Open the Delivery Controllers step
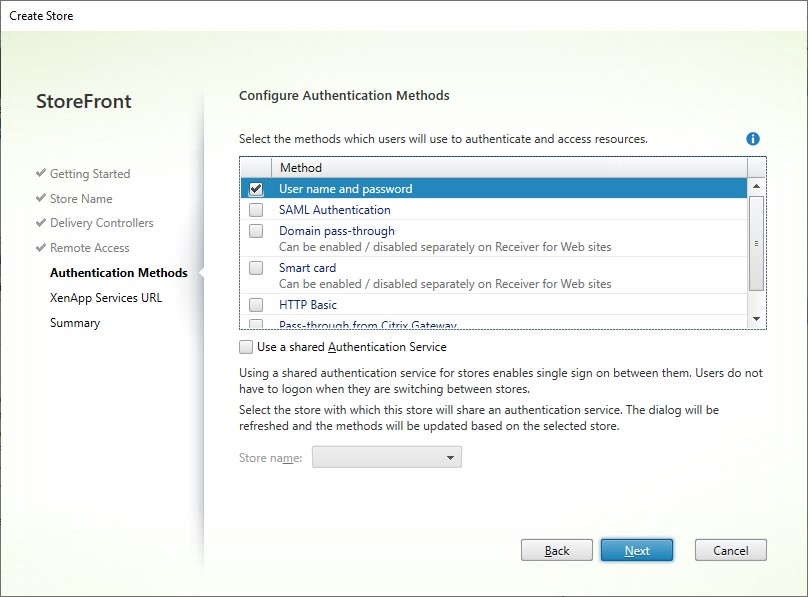The height and width of the screenshot is (597, 808). pos(101,223)
